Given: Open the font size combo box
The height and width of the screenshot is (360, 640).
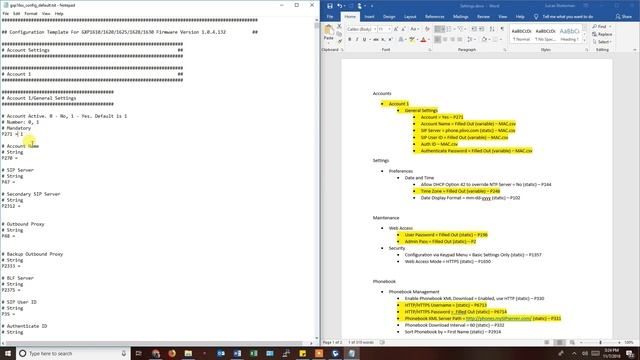Looking at the screenshot, I should (x=384, y=29).
